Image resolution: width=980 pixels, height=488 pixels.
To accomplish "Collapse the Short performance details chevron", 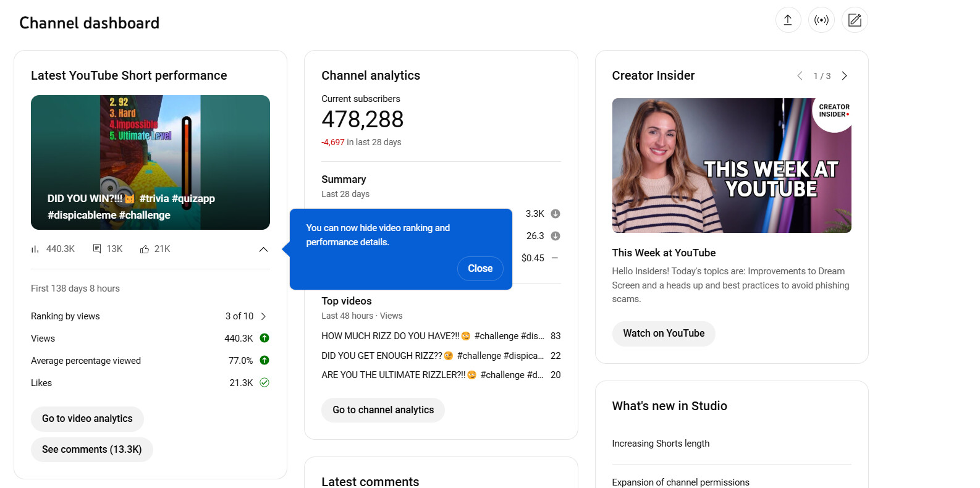I will point(263,250).
